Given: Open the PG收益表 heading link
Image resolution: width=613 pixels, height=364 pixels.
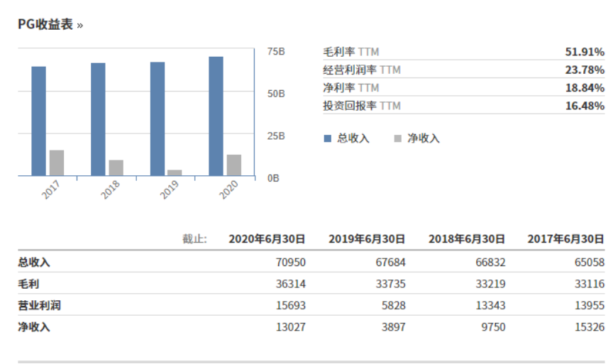Looking at the screenshot, I should tap(50, 25).
